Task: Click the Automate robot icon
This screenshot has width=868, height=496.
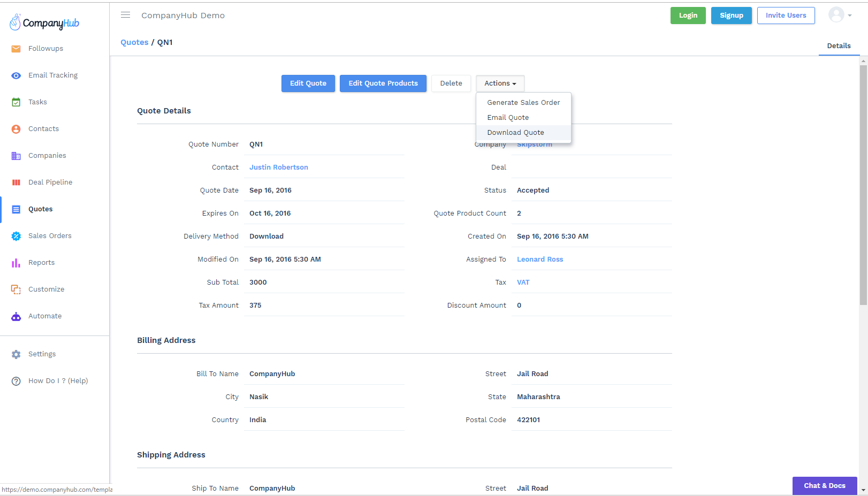Action: pyautogui.click(x=16, y=316)
